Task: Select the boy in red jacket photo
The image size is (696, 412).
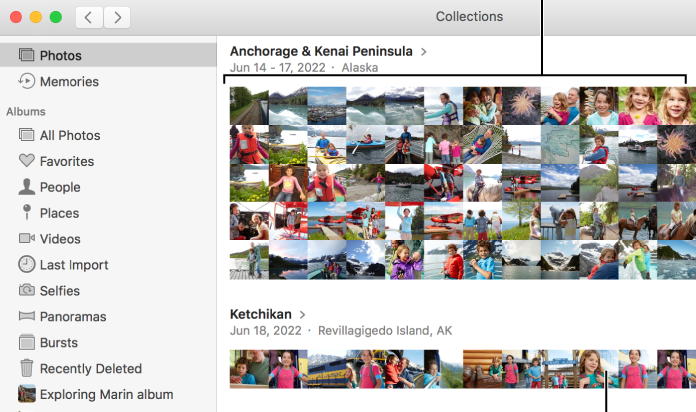Action: 443,260
